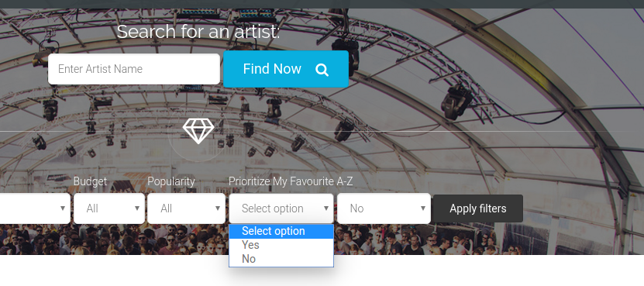This screenshot has width=644, height=286.
Task: Choose 'Yes' from the open list
Action: 281,245
